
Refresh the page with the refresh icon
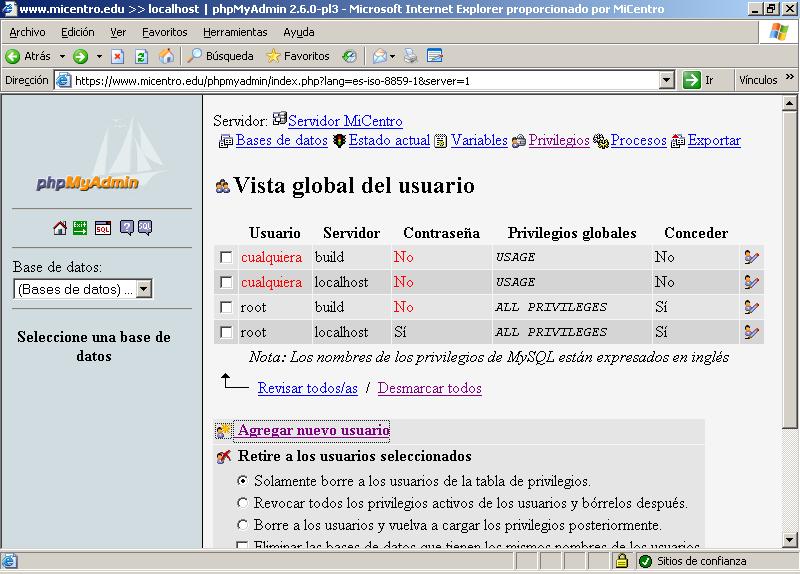click(x=141, y=56)
